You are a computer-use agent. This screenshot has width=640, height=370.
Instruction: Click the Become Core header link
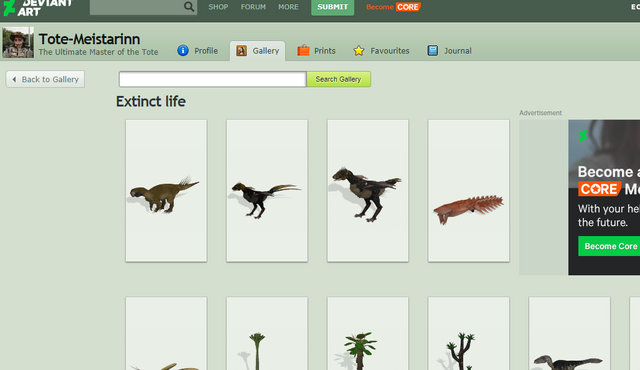click(x=393, y=7)
